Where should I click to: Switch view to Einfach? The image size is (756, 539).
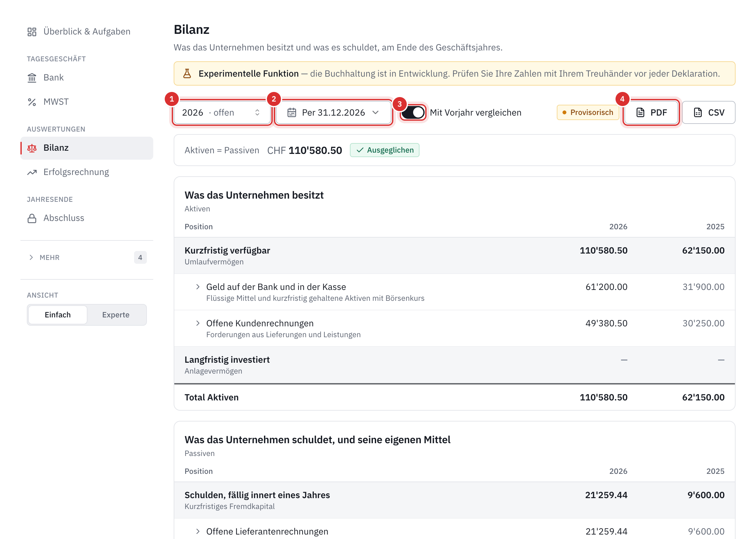pyautogui.click(x=58, y=315)
